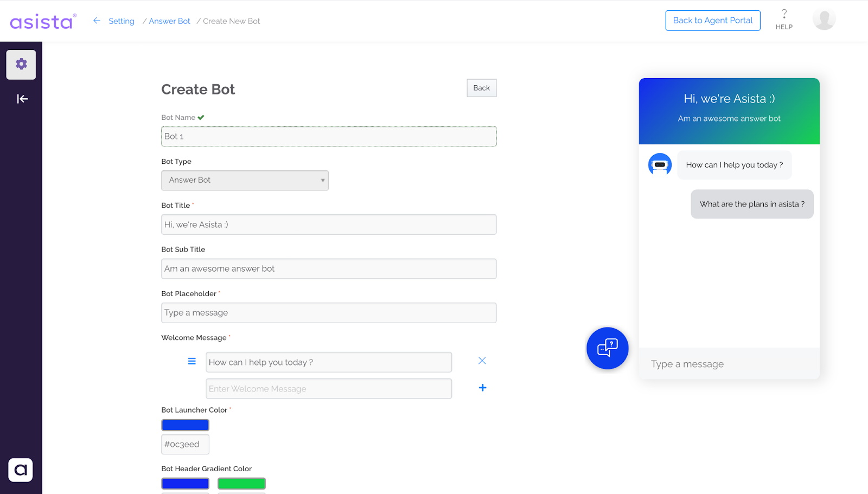868x494 pixels.
Task: Click the 'What are the plans in asista ?' bubble
Action: pyautogui.click(x=752, y=204)
